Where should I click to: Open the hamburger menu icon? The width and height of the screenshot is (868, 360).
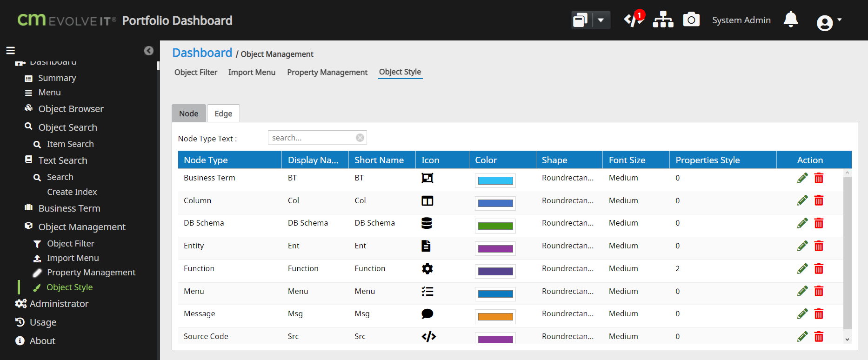click(10, 51)
